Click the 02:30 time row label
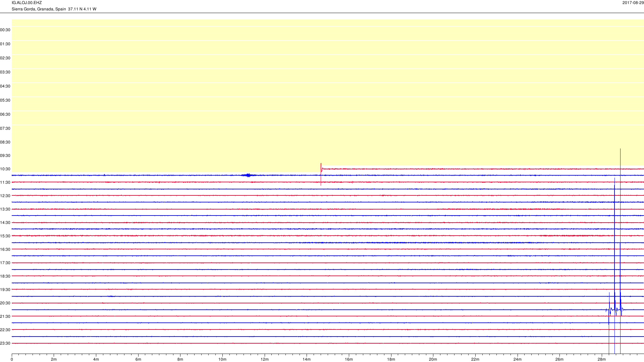 click(x=5, y=58)
